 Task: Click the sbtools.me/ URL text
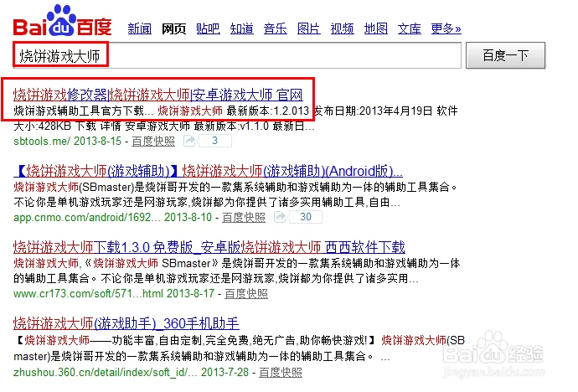coord(42,141)
